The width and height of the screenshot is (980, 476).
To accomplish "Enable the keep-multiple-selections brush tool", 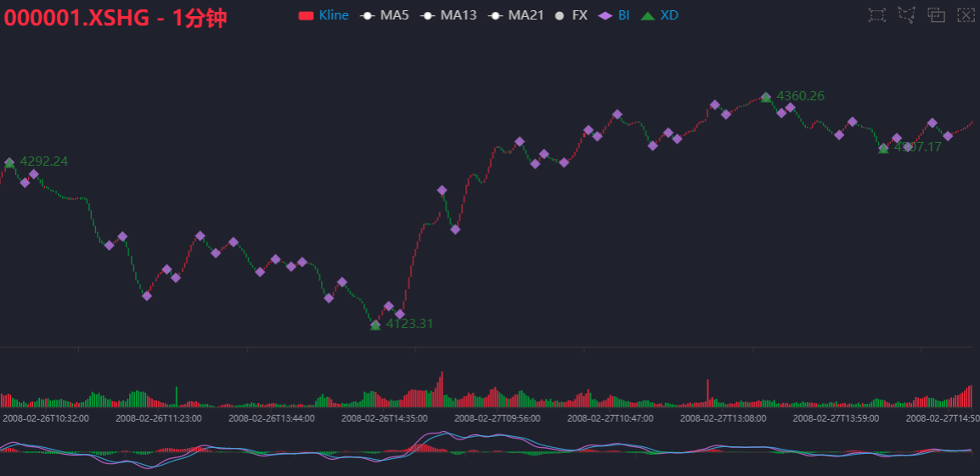I will click(936, 15).
